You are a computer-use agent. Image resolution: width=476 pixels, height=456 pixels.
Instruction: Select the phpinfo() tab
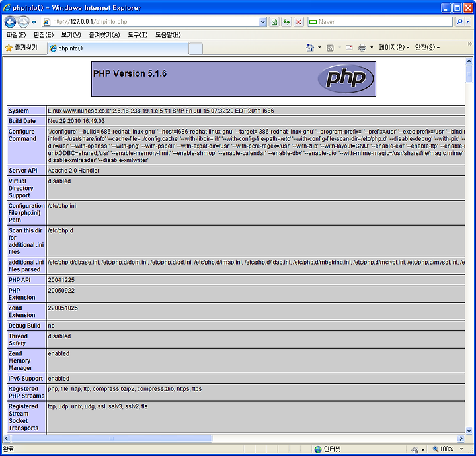click(x=118, y=48)
